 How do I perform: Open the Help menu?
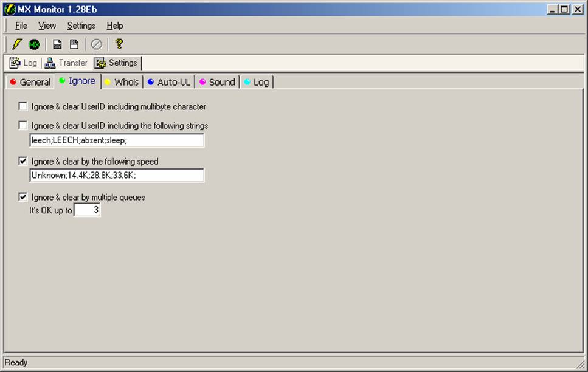tap(114, 26)
